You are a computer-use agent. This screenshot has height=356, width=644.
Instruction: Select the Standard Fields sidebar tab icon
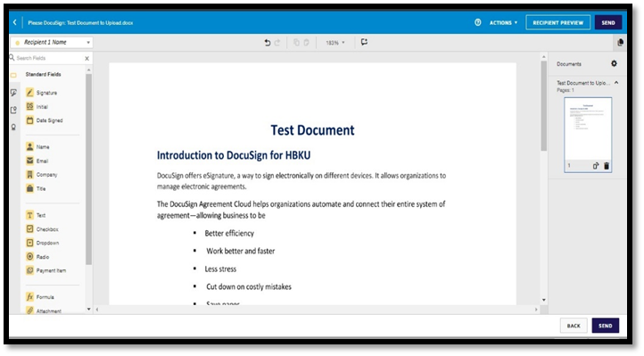click(x=13, y=75)
